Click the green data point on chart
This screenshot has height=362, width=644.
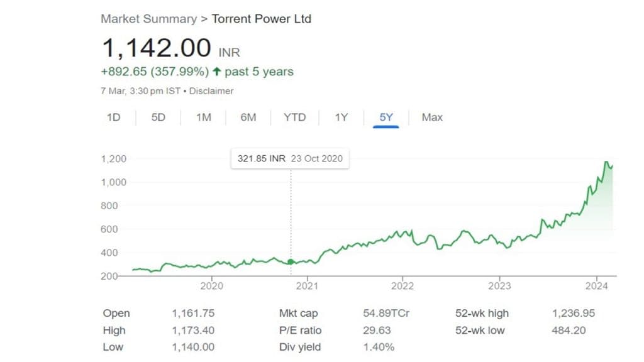pyautogui.click(x=291, y=262)
